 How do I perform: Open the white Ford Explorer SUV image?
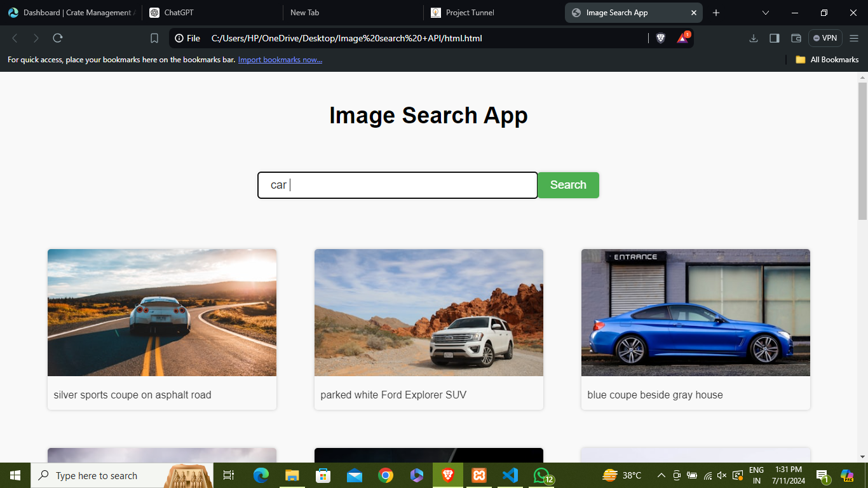pyautogui.click(x=429, y=313)
